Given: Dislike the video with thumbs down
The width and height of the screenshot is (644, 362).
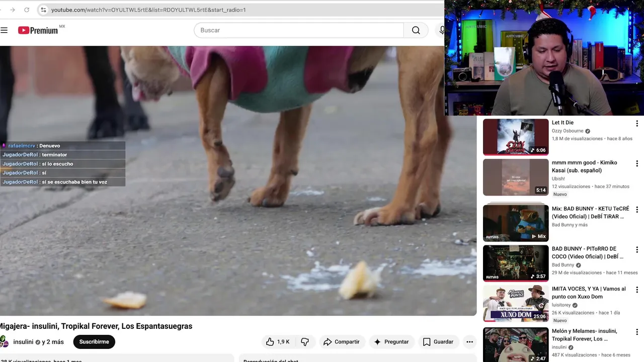Looking at the screenshot, I should [305, 342].
